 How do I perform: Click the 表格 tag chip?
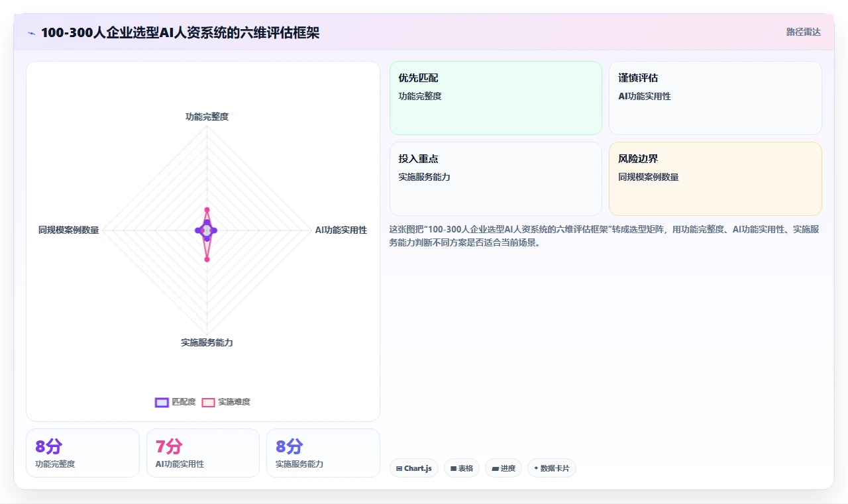click(x=462, y=468)
